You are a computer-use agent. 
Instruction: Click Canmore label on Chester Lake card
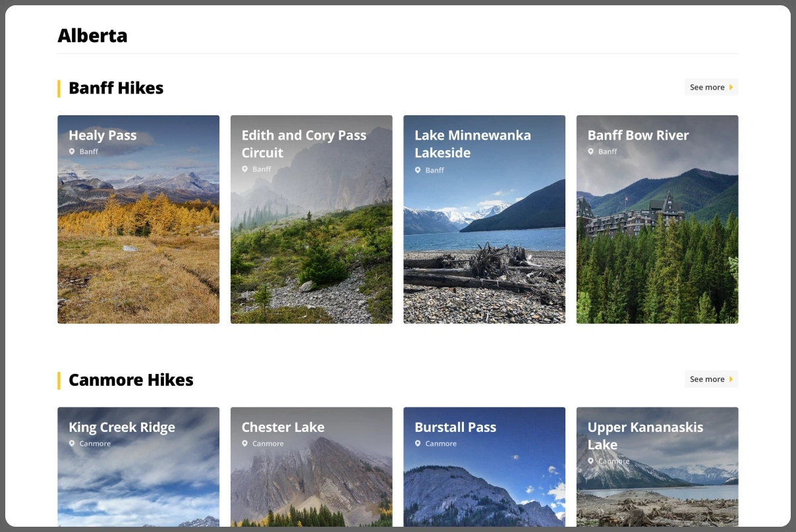[x=268, y=444]
